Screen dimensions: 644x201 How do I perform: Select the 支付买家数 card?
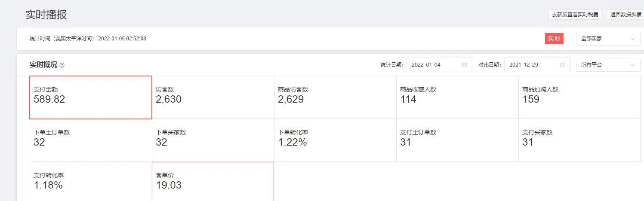pyautogui.click(x=579, y=140)
